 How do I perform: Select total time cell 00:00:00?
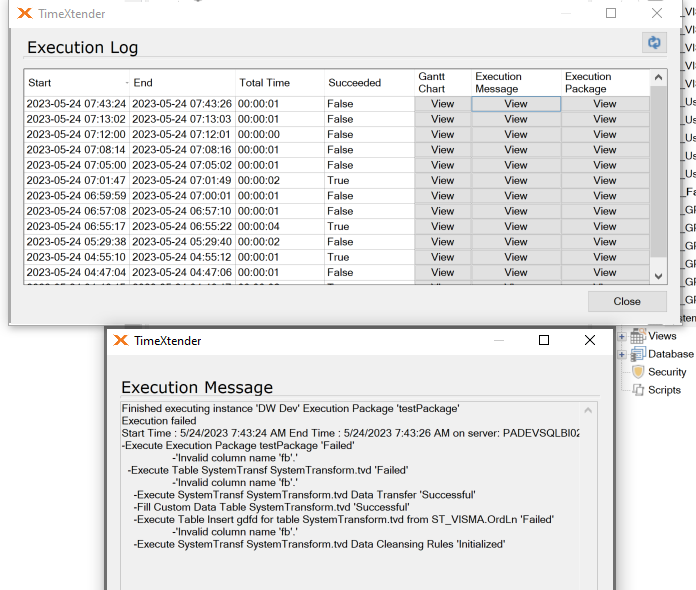click(280, 135)
